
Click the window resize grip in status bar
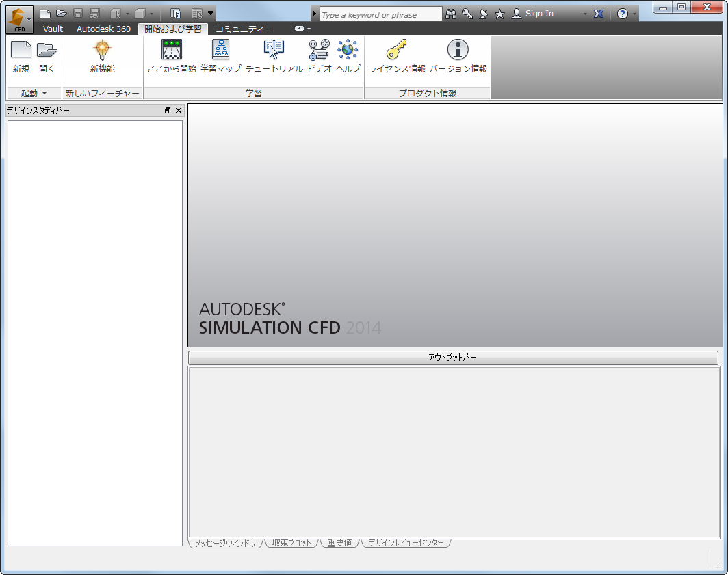click(x=718, y=565)
